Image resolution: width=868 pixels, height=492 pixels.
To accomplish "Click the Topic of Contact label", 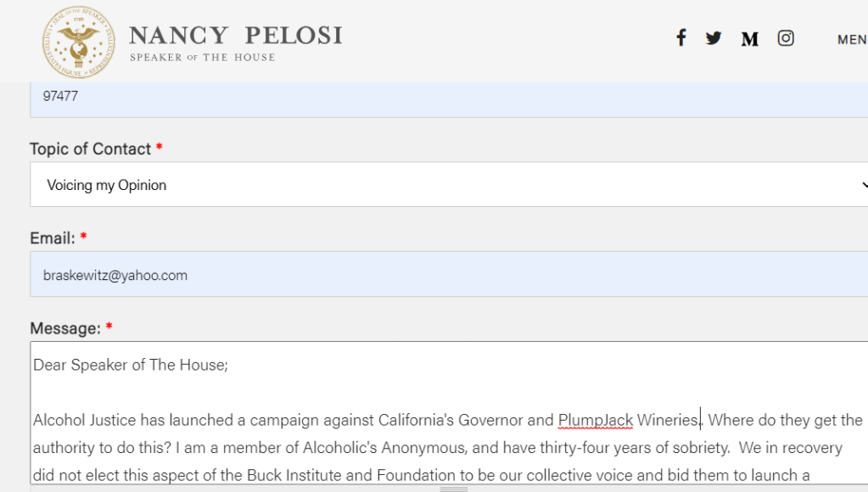I will point(90,149).
